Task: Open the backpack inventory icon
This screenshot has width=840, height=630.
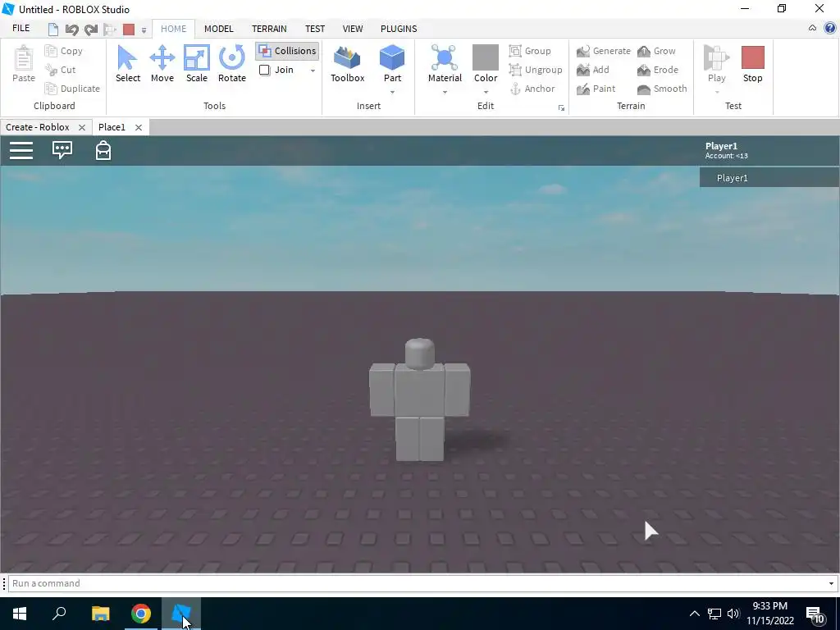Action: click(103, 151)
